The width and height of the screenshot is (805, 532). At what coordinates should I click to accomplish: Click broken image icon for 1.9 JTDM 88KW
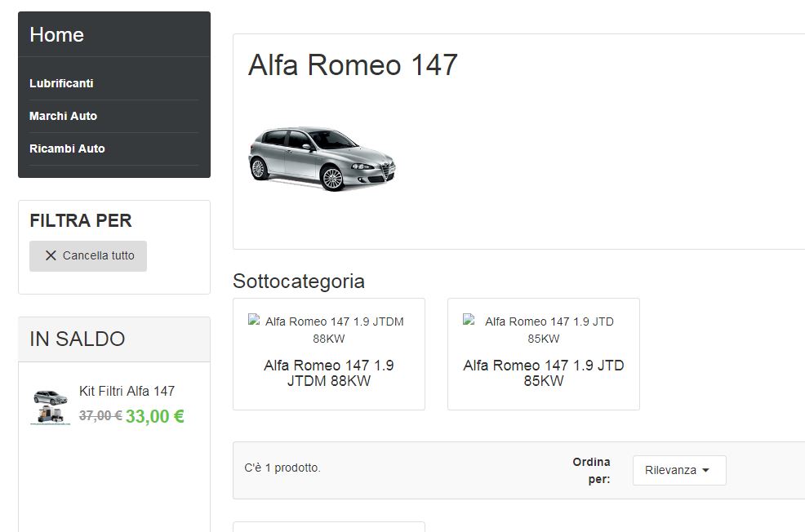tap(255, 321)
